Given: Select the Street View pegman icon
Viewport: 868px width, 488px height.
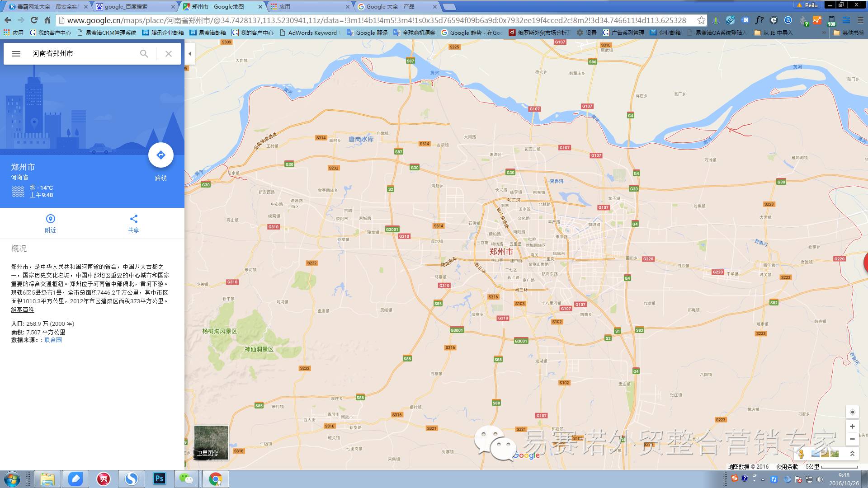Looking at the screenshot, I should (801, 454).
